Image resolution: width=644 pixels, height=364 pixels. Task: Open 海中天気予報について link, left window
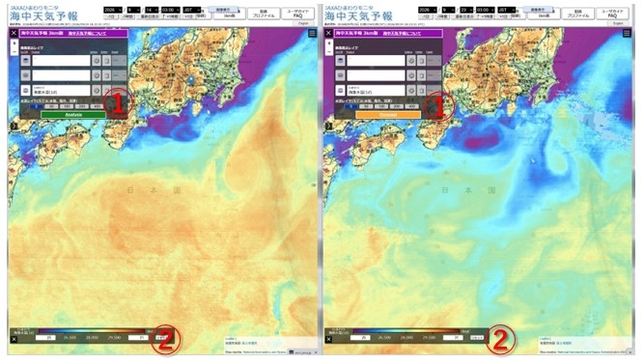87,33
